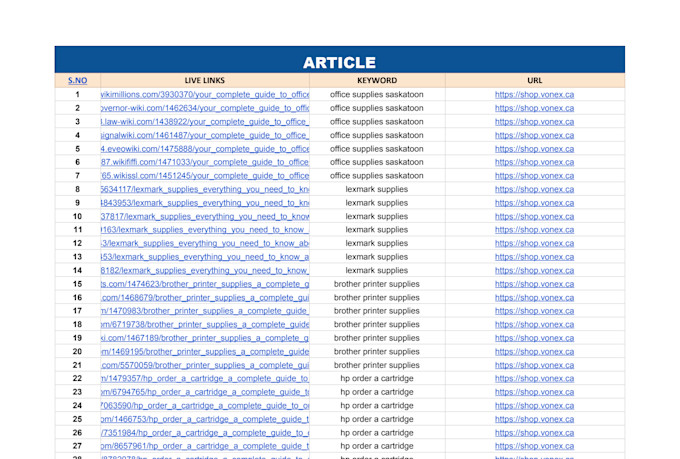
Task: Open the brother printer link containing 1470983
Action: tap(205, 311)
